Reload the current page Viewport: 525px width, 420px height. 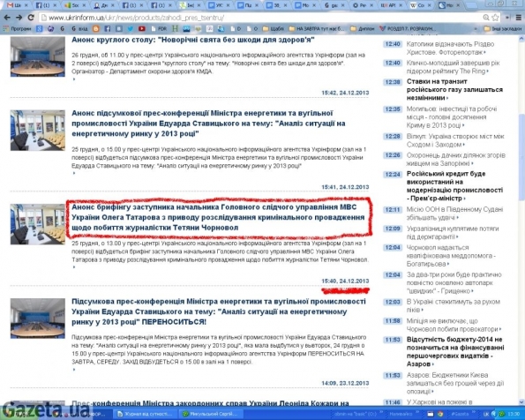(31, 18)
